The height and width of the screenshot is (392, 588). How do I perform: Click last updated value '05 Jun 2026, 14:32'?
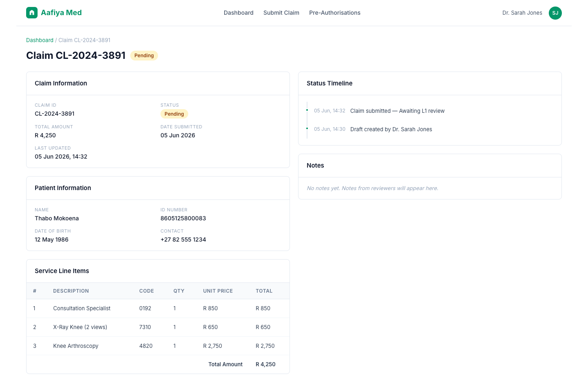(x=61, y=157)
